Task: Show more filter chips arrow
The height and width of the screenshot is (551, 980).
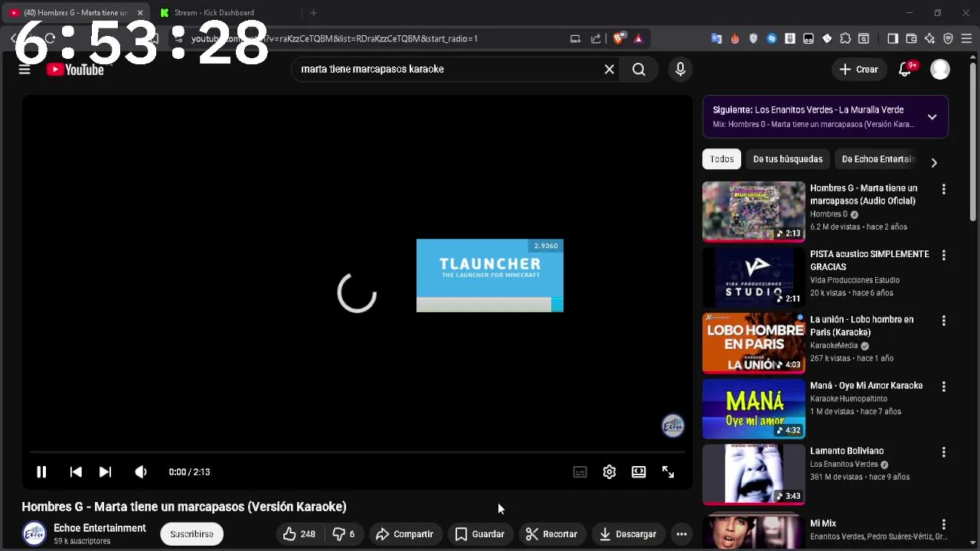Action: (934, 162)
